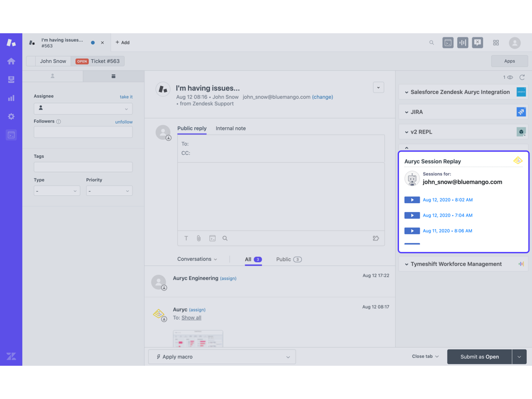The image size is (532, 399).
Task: Switch to the user info panel tab
Action: point(52,76)
